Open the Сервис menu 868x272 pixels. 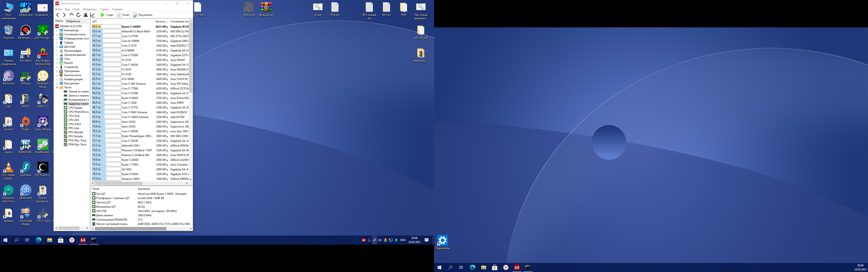click(x=104, y=9)
